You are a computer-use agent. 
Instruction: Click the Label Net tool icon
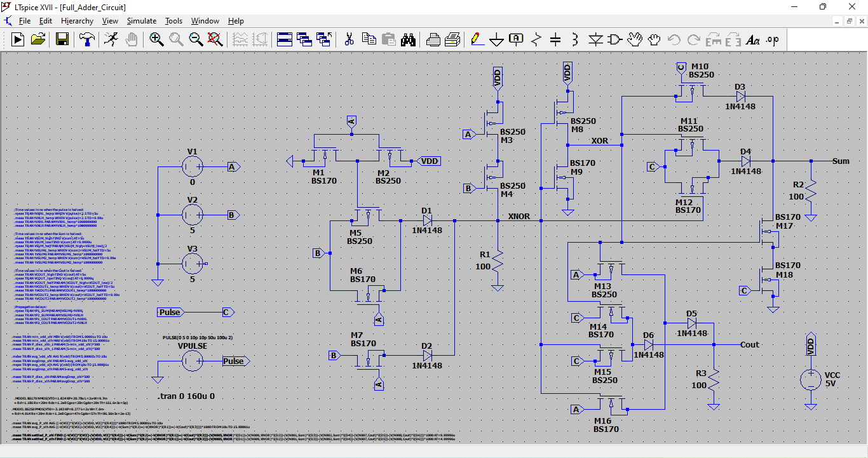516,39
